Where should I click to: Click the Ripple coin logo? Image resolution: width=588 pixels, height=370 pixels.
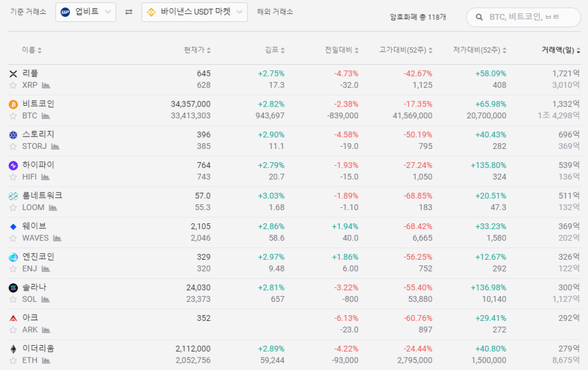click(13, 73)
